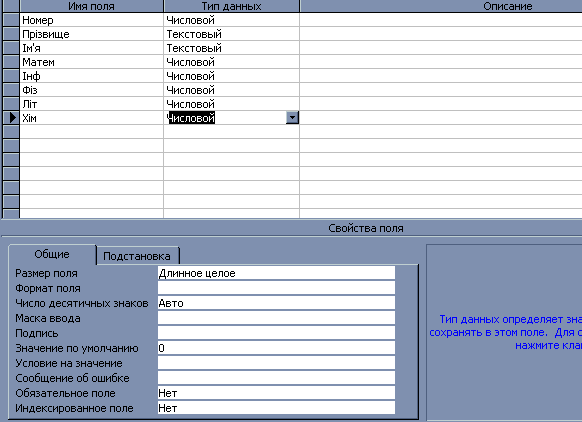Click the Числовой type of Матем
The width and height of the screenshot is (582, 422).
[x=231, y=62]
